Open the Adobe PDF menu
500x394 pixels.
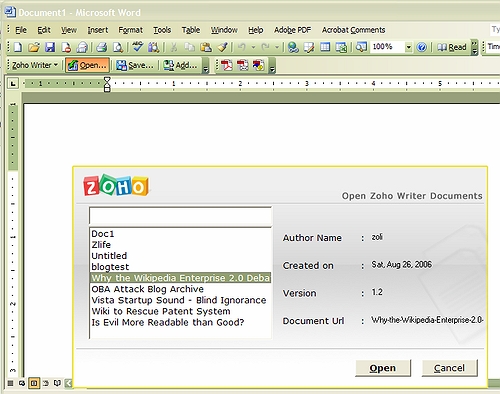pos(292,30)
